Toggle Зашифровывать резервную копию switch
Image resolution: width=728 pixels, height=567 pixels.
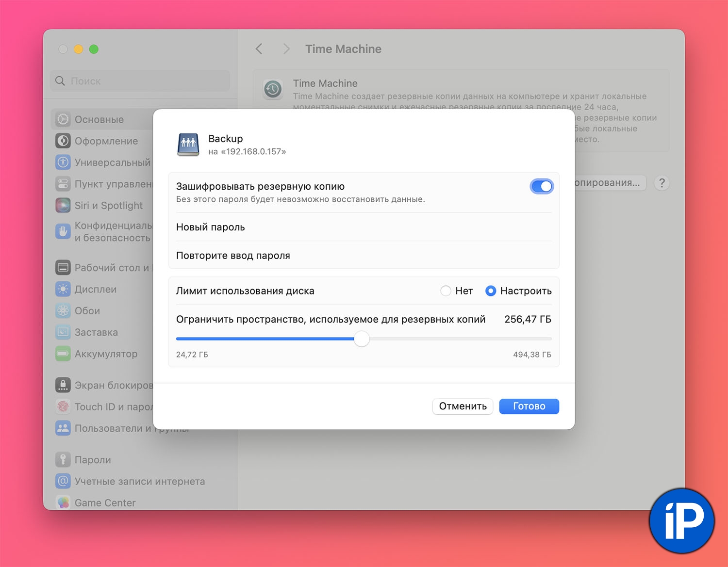(542, 186)
